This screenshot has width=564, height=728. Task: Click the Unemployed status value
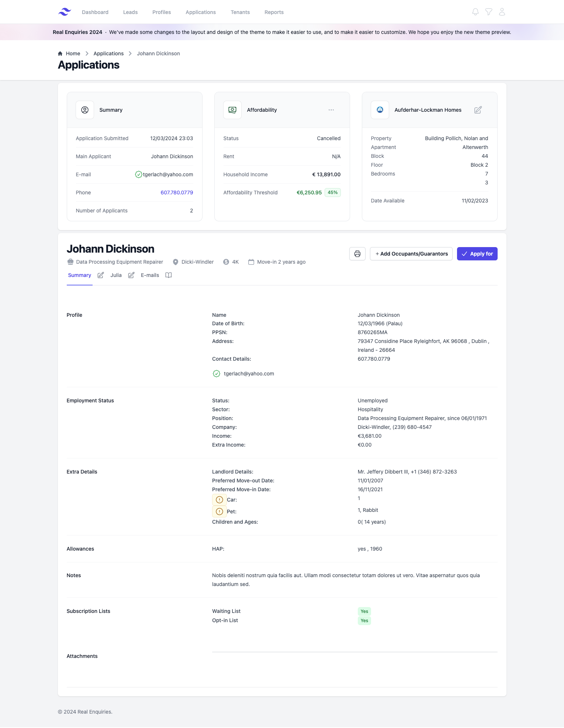373,401
